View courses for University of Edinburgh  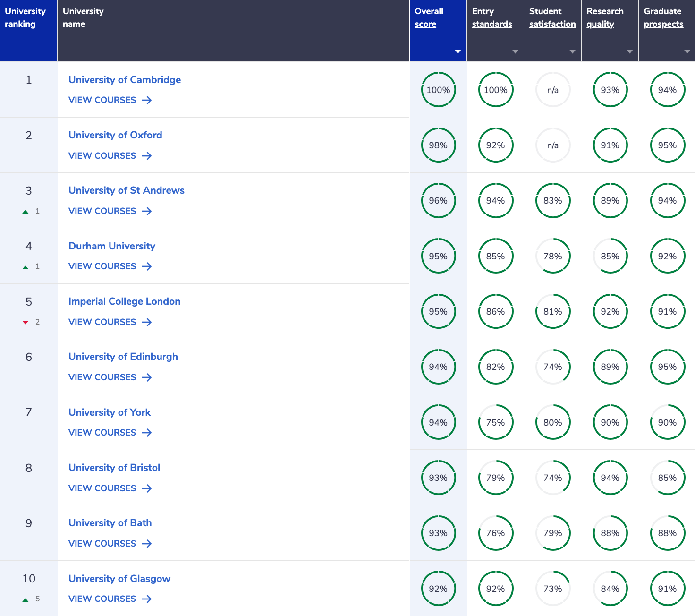pyautogui.click(x=110, y=377)
